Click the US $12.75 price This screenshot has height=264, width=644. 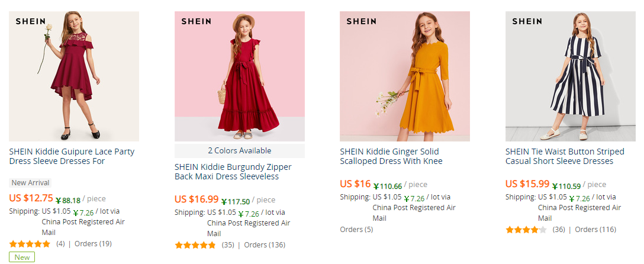[31, 198]
